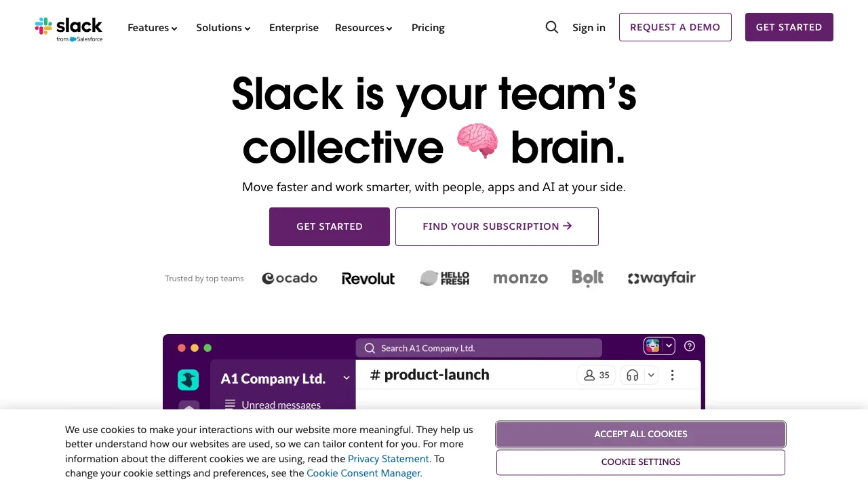Open channel options via the three-dots icon
Viewport: 868px width, 488px height.
click(672, 375)
